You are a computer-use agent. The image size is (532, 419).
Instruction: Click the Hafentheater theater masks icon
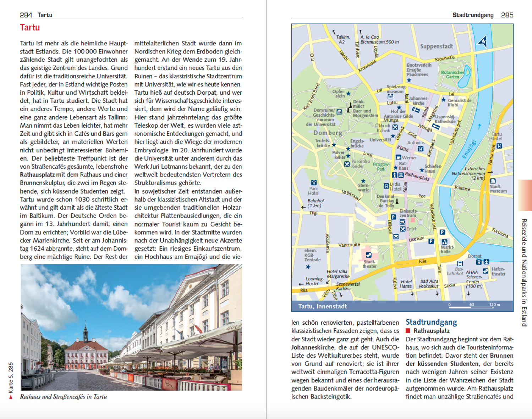coord(485,271)
